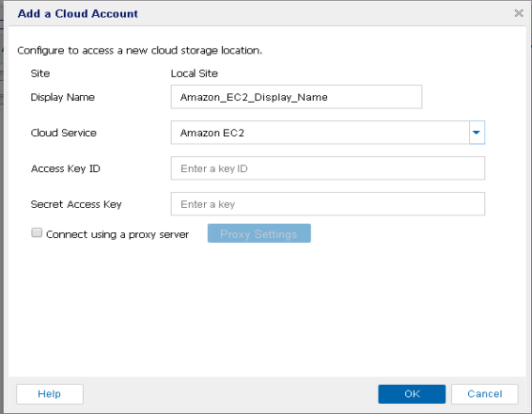Open Proxy Settings

[259, 233]
